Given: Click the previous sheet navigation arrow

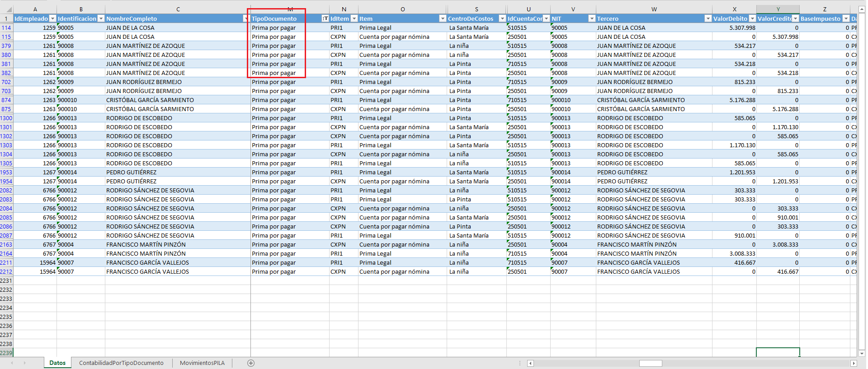Looking at the screenshot, I should pyautogui.click(x=12, y=363).
